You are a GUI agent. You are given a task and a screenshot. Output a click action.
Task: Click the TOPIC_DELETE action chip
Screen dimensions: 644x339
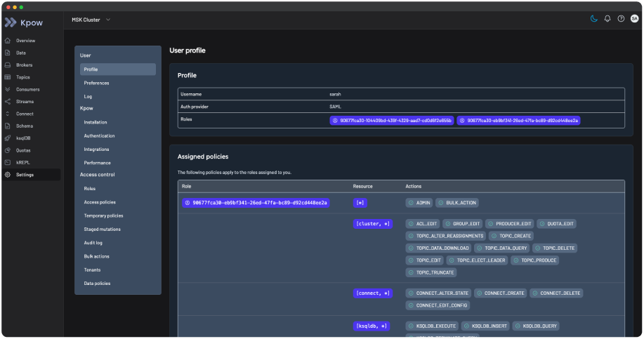[555, 248]
